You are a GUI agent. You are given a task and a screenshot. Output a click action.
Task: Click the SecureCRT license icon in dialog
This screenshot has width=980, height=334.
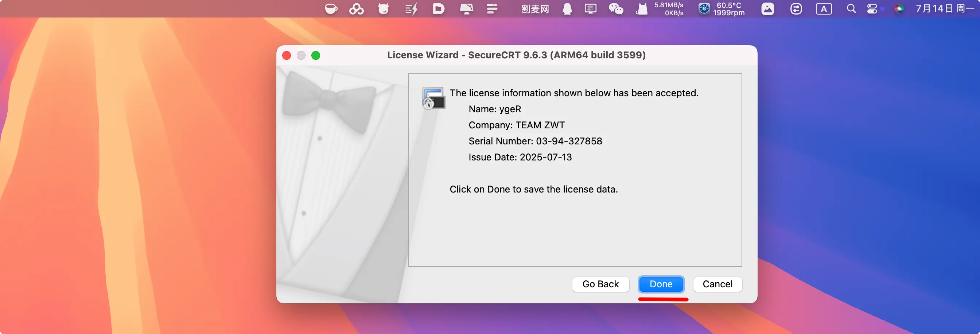click(433, 98)
